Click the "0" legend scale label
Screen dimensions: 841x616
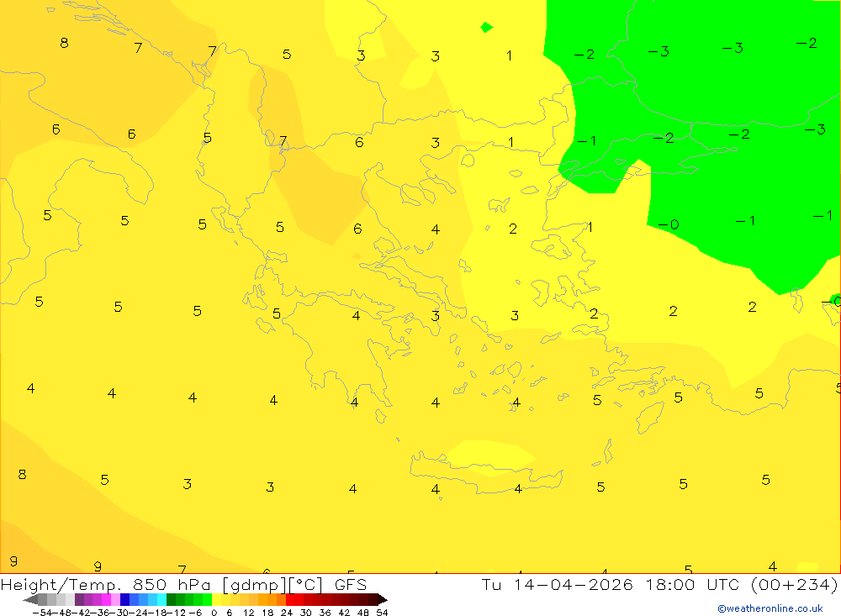(214, 613)
